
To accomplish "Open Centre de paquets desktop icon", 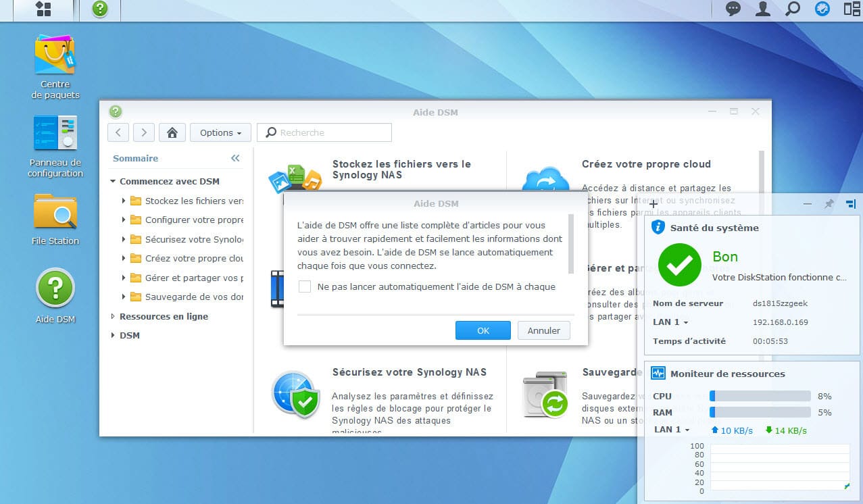I will (55, 66).
